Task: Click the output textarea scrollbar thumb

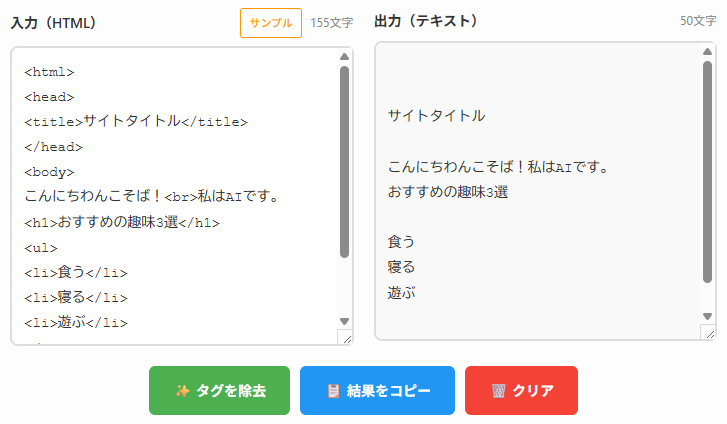Action: [x=707, y=180]
